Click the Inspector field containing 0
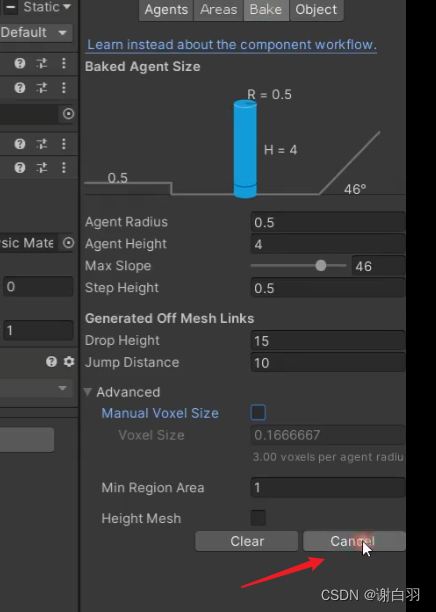The image size is (436, 612). tap(38, 286)
